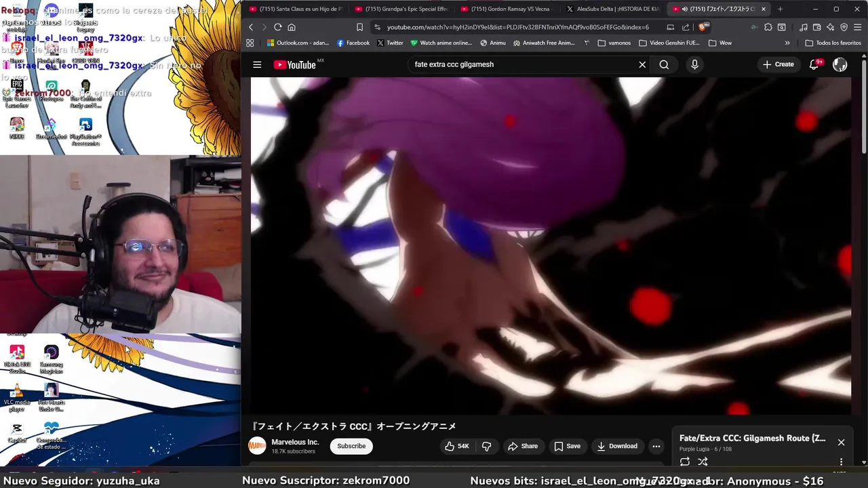Launch NIKKE desktop shortcut
Image resolution: width=868 pixels, height=488 pixels.
pos(17,127)
